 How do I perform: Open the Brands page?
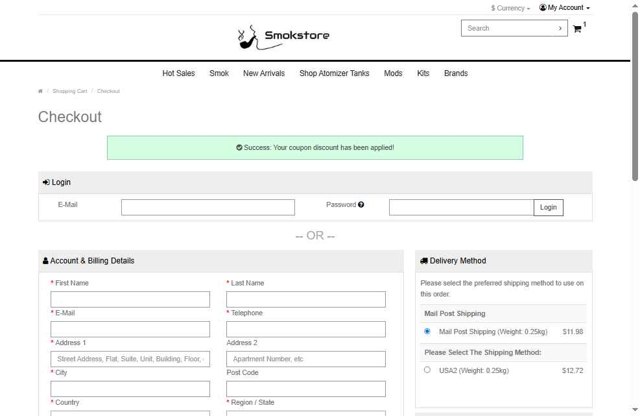[456, 73]
